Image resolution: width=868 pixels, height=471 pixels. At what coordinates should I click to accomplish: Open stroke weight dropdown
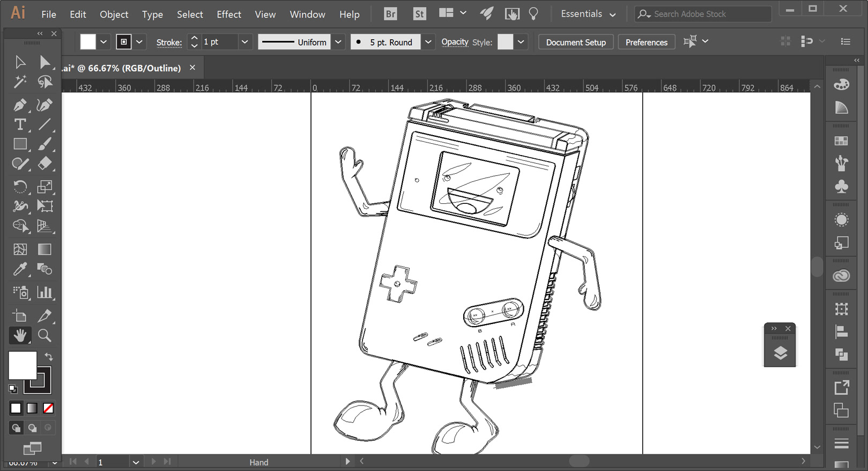click(244, 42)
